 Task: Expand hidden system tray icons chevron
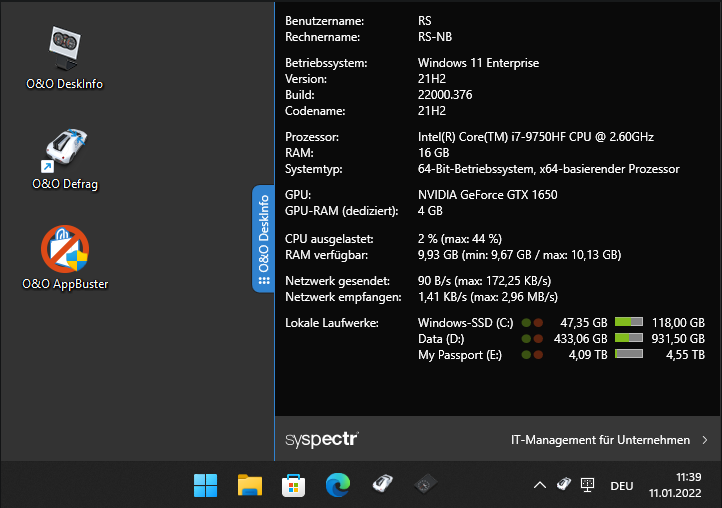540,485
